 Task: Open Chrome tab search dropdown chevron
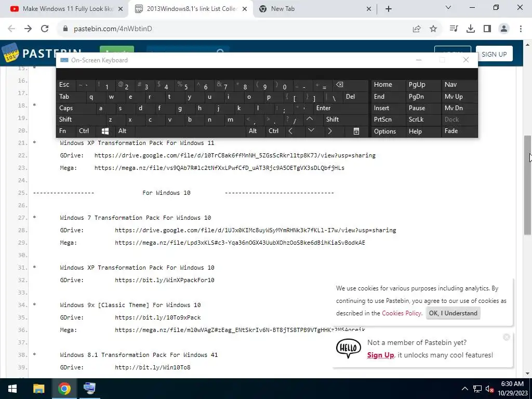(x=448, y=7)
